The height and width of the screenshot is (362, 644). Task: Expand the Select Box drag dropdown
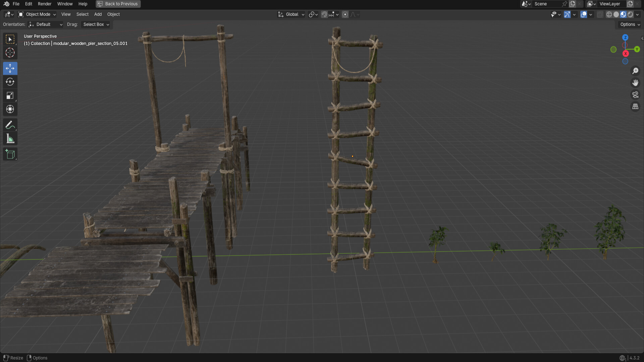point(96,24)
